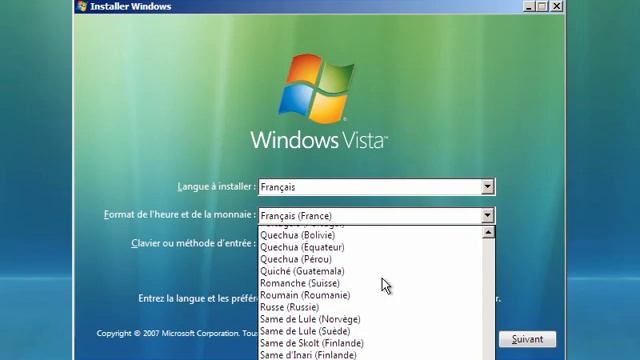
Task: Collapse the Format de l'heure dropdown arrow
Action: pos(487,216)
